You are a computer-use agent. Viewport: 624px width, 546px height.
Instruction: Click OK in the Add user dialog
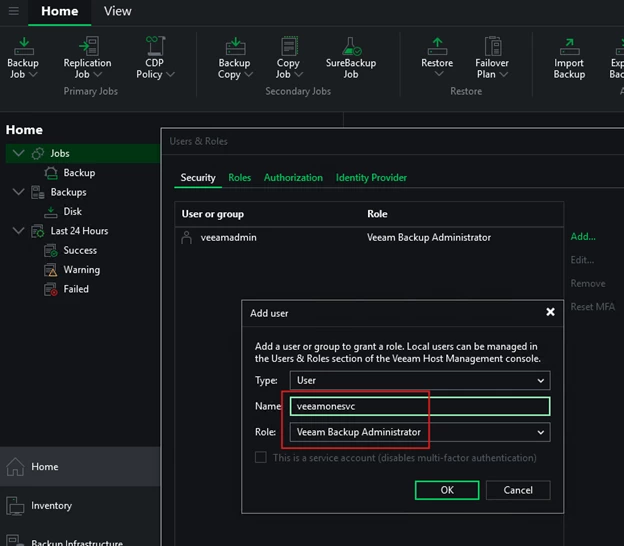click(x=446, y=490)
